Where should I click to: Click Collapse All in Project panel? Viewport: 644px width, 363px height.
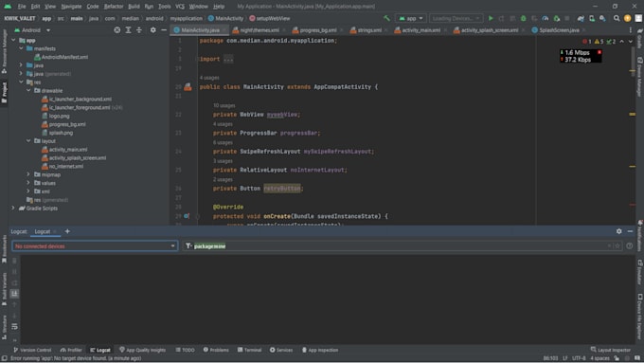[x=139, y=30]
